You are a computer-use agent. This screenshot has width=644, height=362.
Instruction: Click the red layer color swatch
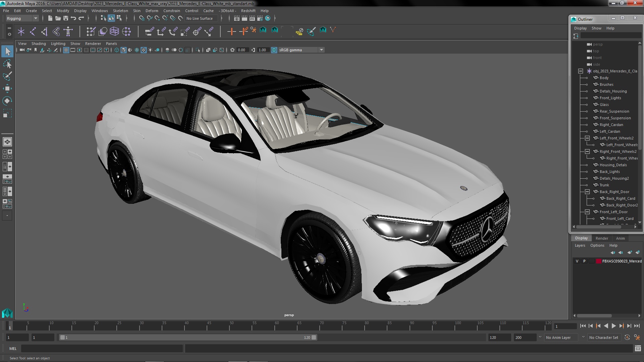pos(599,261)
